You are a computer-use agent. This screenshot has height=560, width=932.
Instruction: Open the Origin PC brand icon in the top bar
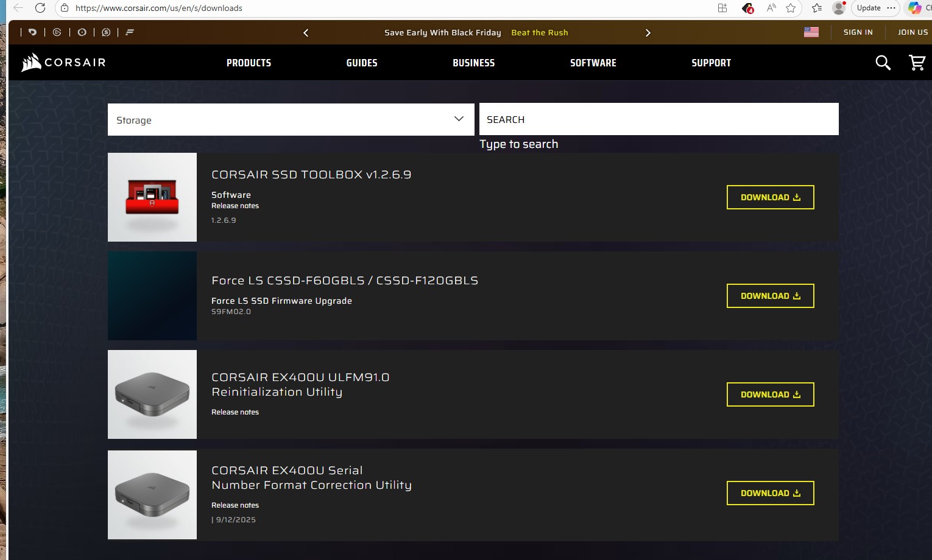(32, 32)
